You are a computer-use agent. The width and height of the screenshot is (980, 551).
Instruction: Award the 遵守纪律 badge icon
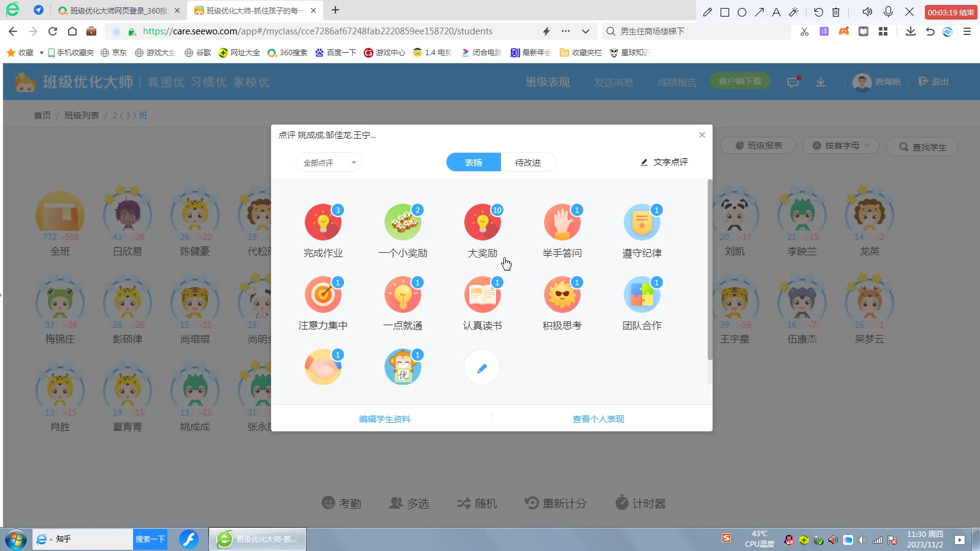tap(642, 222)
